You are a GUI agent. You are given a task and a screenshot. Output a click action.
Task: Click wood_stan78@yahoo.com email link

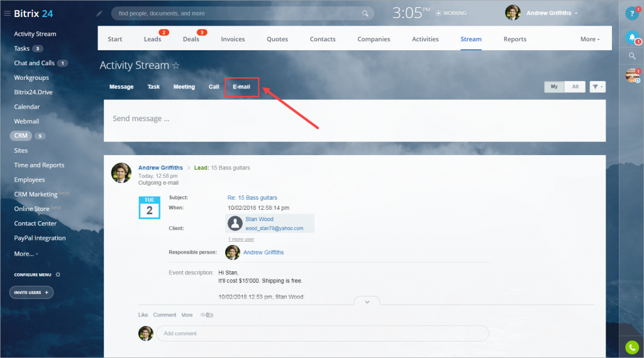(x=274, y=229)
